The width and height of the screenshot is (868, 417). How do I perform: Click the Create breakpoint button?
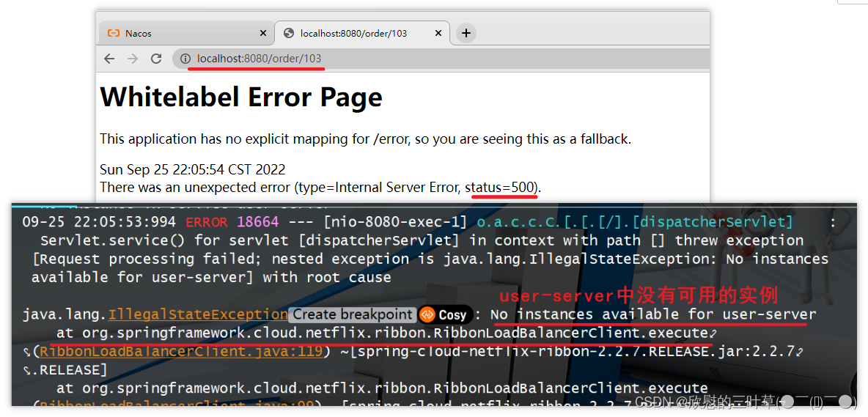pyautogui.click(x=353, y=314)
